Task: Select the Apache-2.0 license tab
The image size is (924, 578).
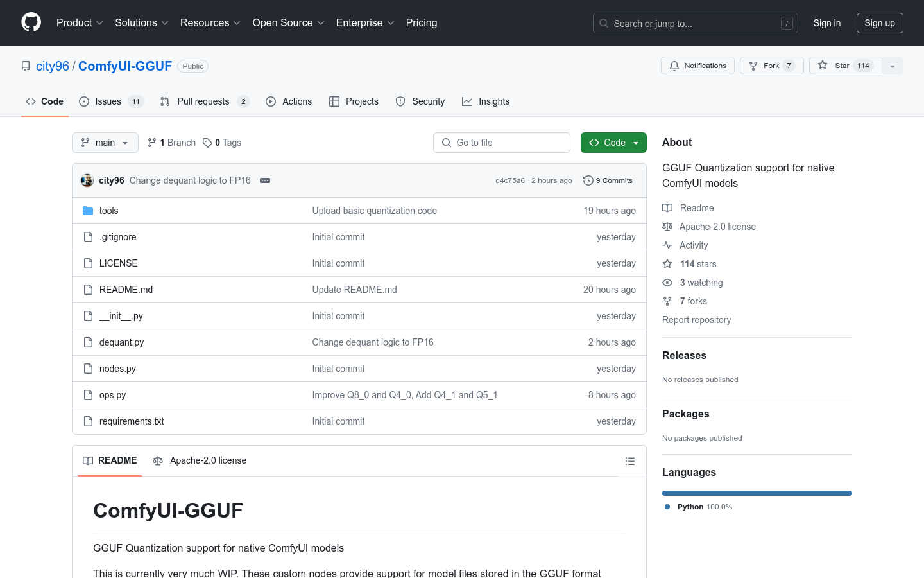Action: pyautogui.click(x=200, y=460)
